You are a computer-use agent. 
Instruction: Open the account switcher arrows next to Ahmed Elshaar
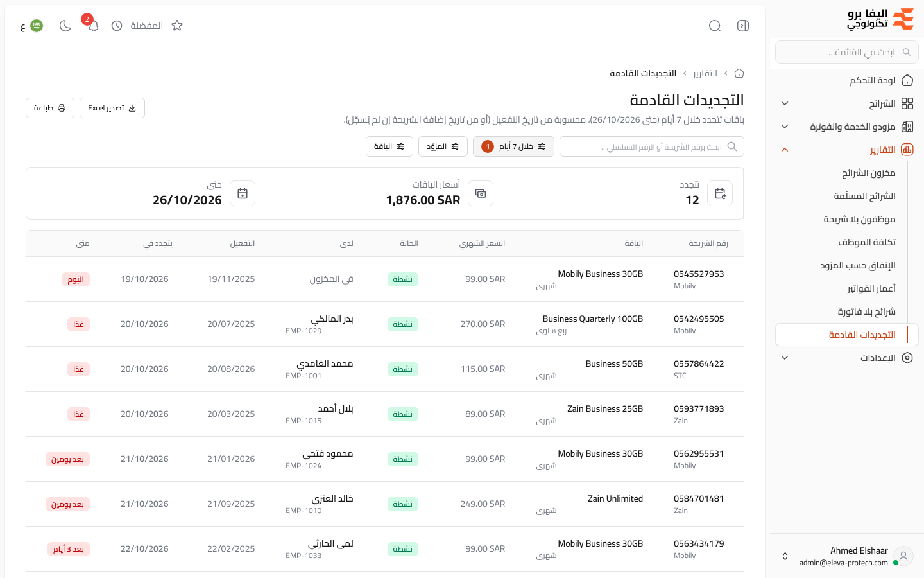[785, 556]
